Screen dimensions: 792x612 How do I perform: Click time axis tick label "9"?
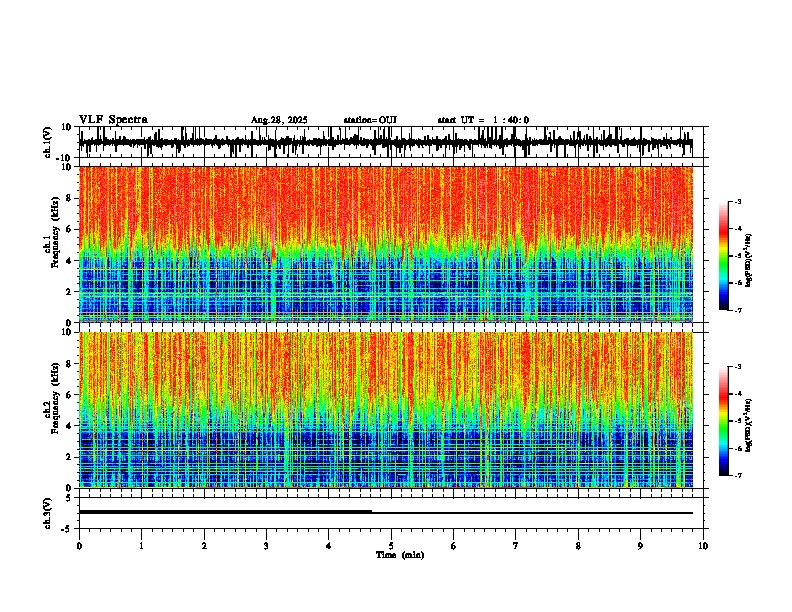(x=640, y=546)
